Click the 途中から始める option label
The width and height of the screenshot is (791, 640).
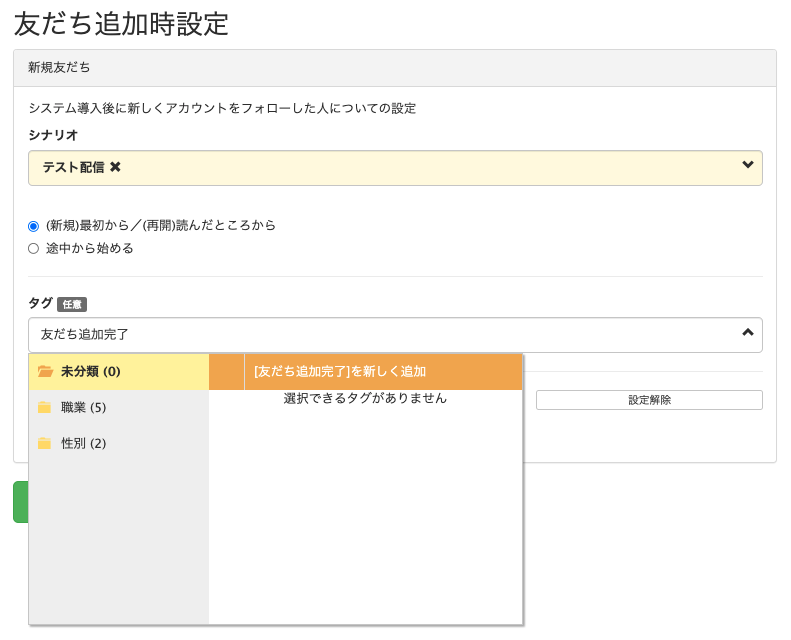pos(89,248)
